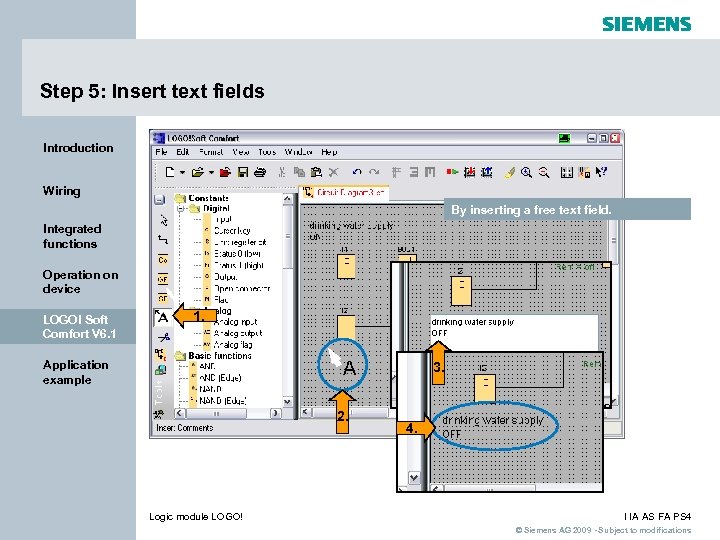The width and height of the screenshot is (720, 540).
Task: Select 'Cursor key' in the tree
Action: [232, 231]
